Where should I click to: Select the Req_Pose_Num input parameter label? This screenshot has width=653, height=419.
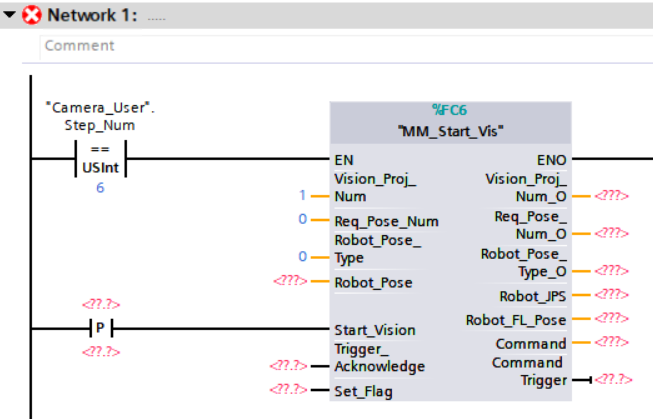(x=386, y=222)
